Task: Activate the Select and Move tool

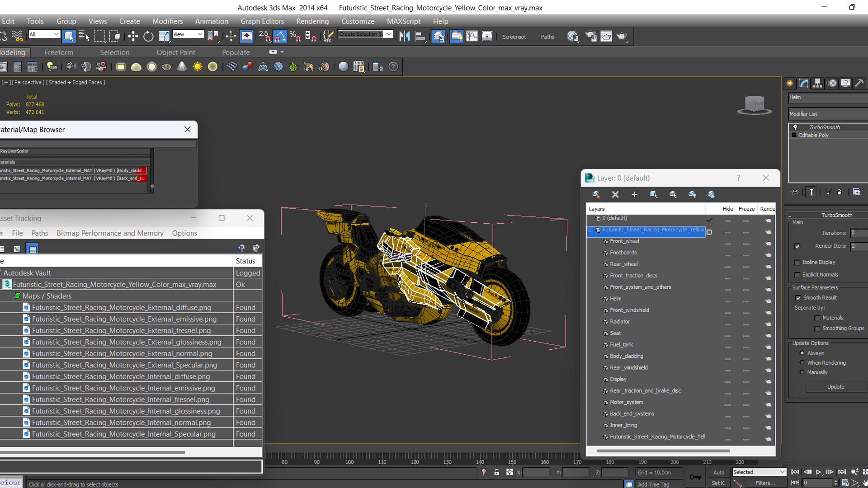Action: click(x=133, y=36)
